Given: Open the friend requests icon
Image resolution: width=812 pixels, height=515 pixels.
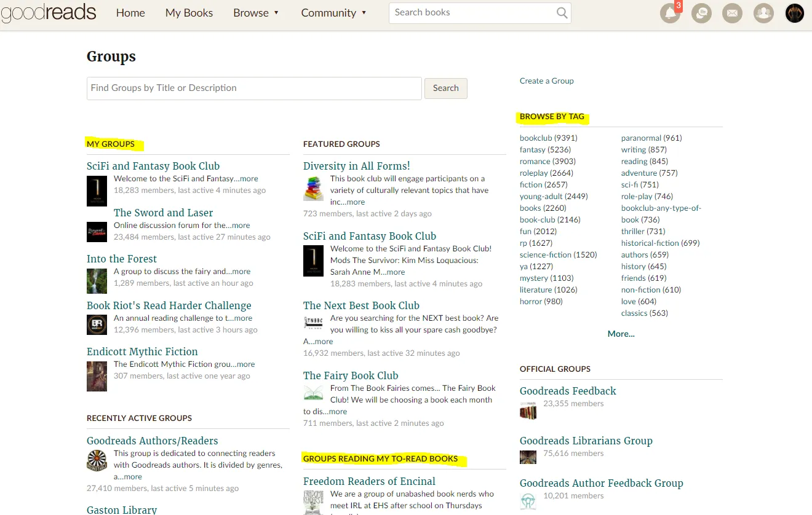Looking at the screenshot, I should coord(763,13).
